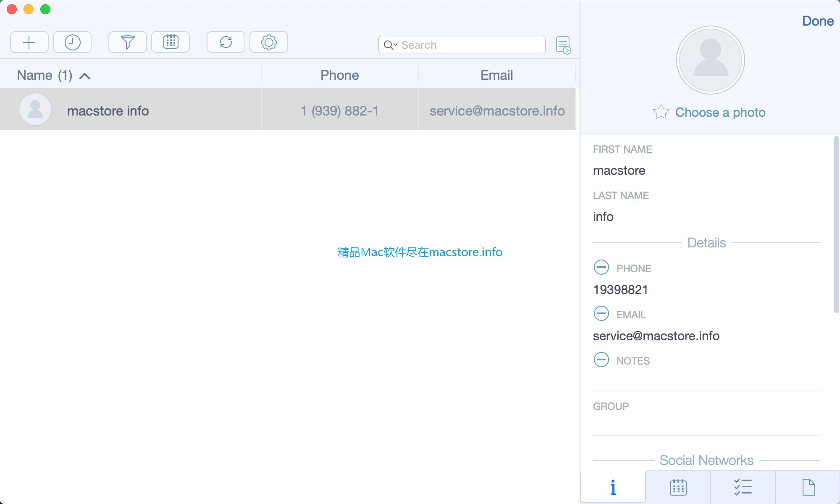Screen dimensions: 840x504
Task: Click the export/share contacts icon
Action: click(563, 45)
